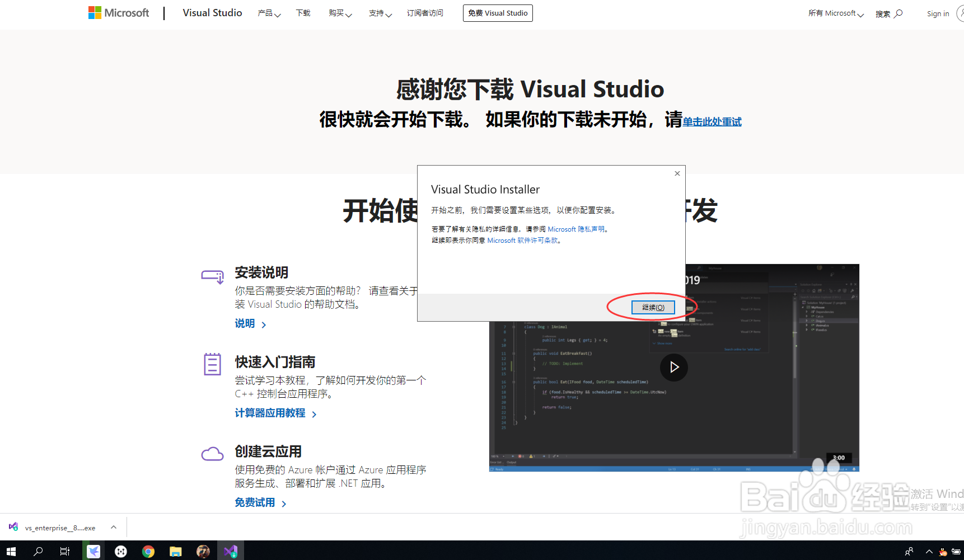Open Windows taskbar search
Screen dimensions: 964x560
click(38, 551)
